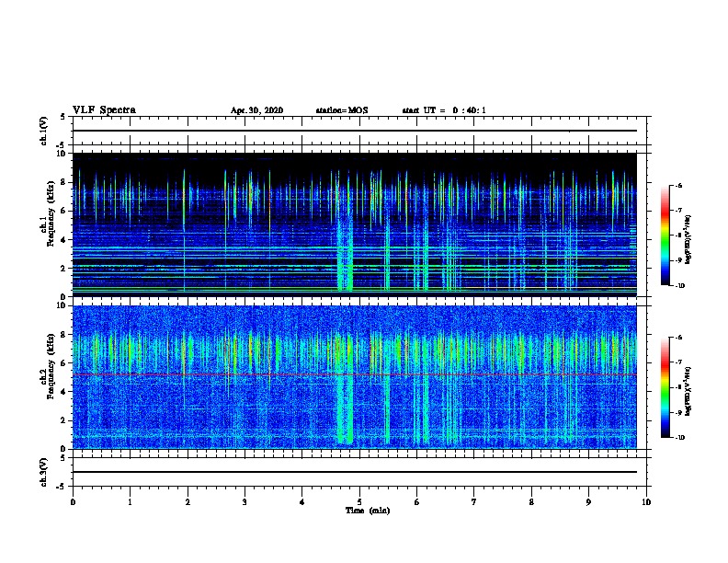The height and width of the screenshot is (563, 728).
Task: Click the "Time (min)" x-axis label
Action: pyautogui.click(x=368, y=511)
